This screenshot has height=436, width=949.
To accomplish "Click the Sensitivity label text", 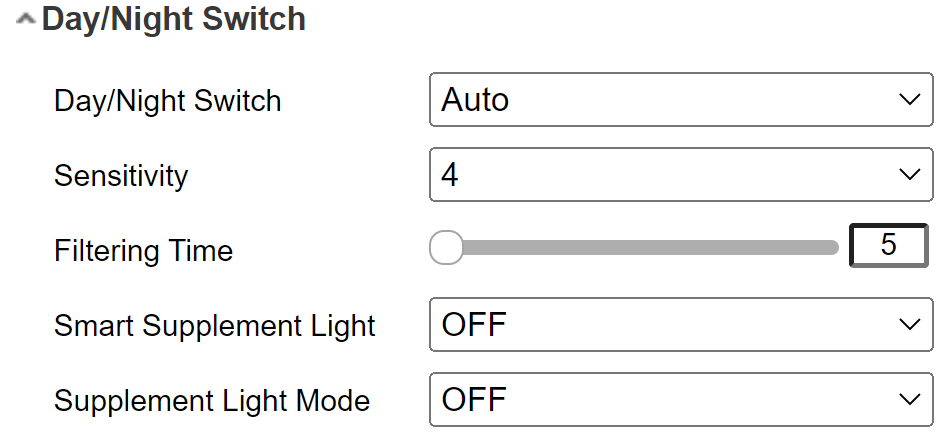I will coord(121,176).
